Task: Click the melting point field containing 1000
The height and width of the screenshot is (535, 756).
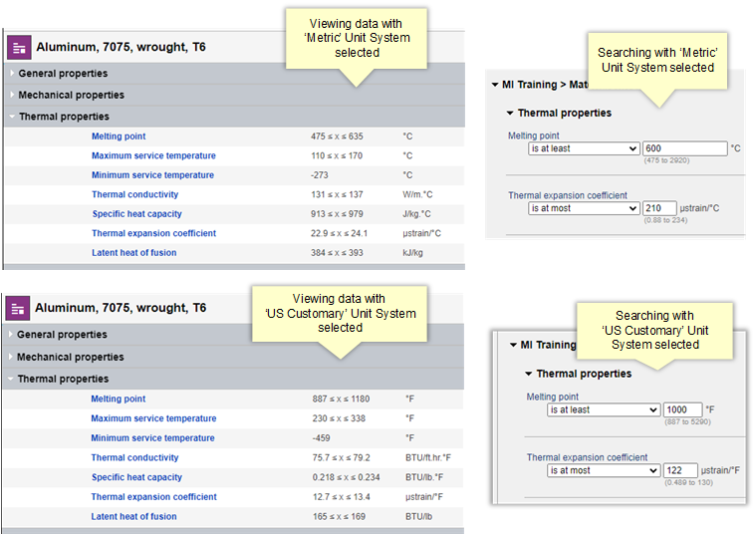Action: [x=682, y=409]
